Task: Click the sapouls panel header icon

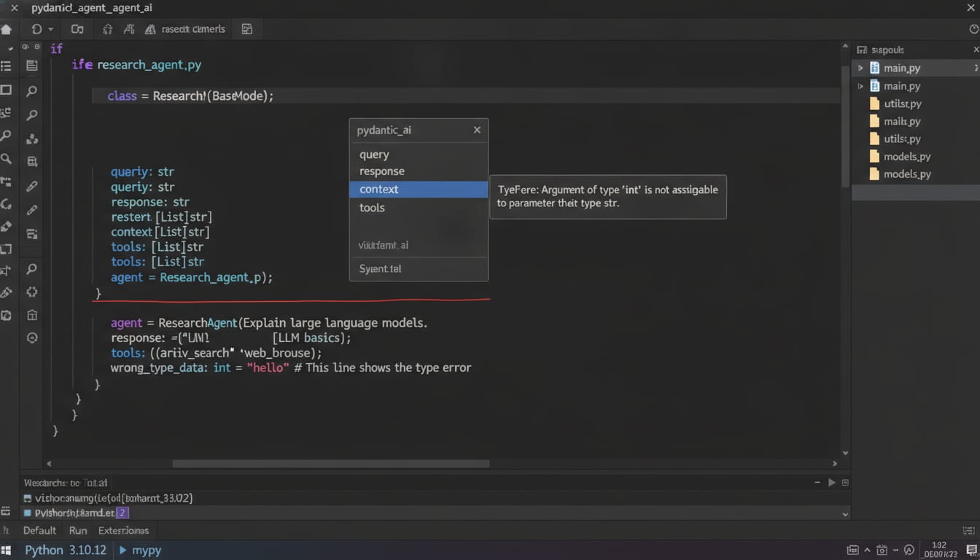Action: [863, 50]
